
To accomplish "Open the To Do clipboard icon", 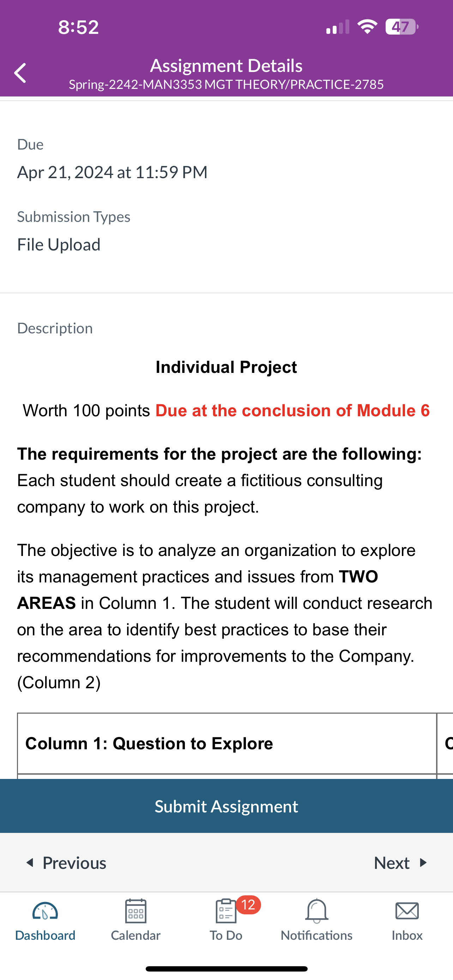I will pyautogui.click(x=226, y=911).
